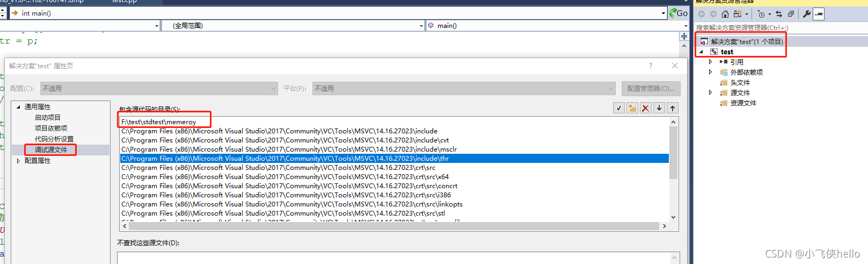Select directory ending with include\cvt
The width and height of the screenshot is (868, 264).
(x=395, y=140)
